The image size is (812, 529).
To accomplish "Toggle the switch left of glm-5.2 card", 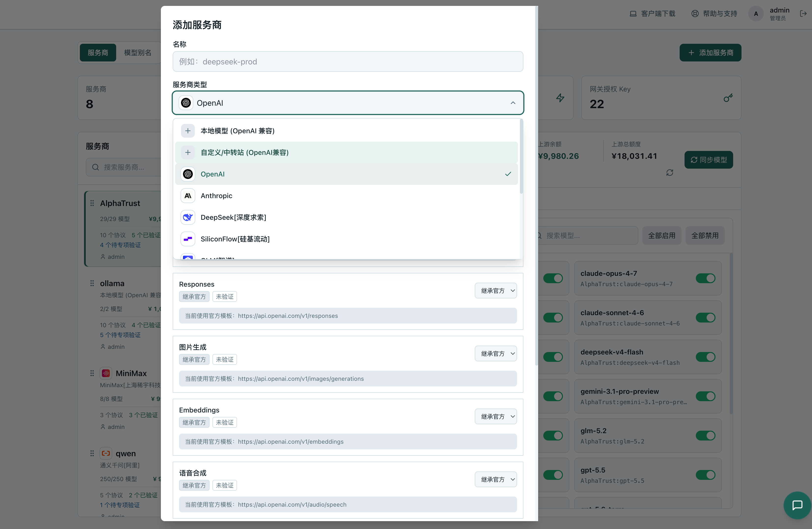I will (553, 435).
